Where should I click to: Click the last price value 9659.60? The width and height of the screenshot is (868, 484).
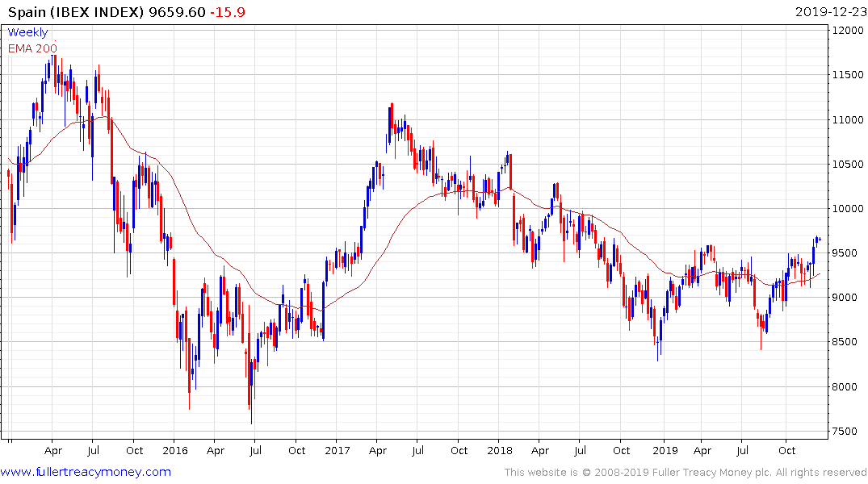177,12
